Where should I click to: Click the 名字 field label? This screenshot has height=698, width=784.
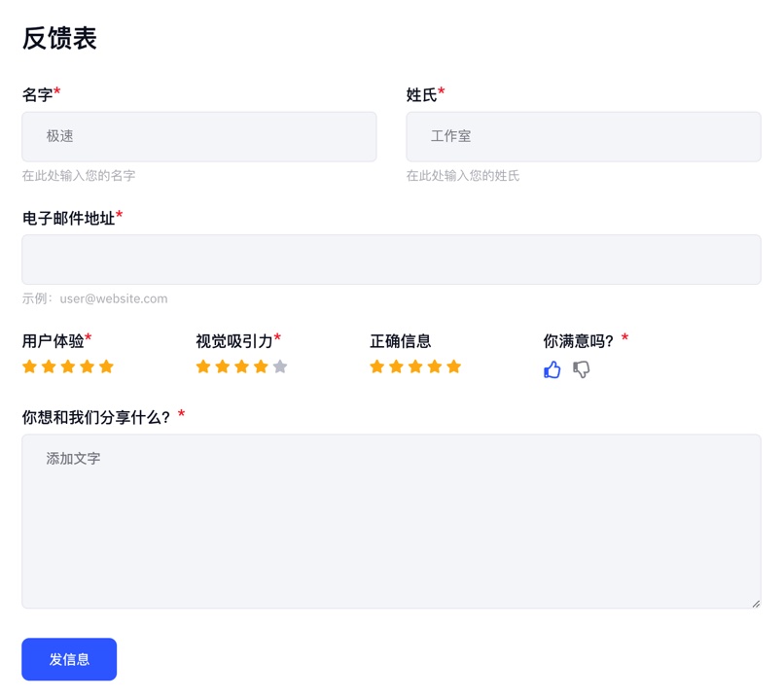tap(38, 94)
